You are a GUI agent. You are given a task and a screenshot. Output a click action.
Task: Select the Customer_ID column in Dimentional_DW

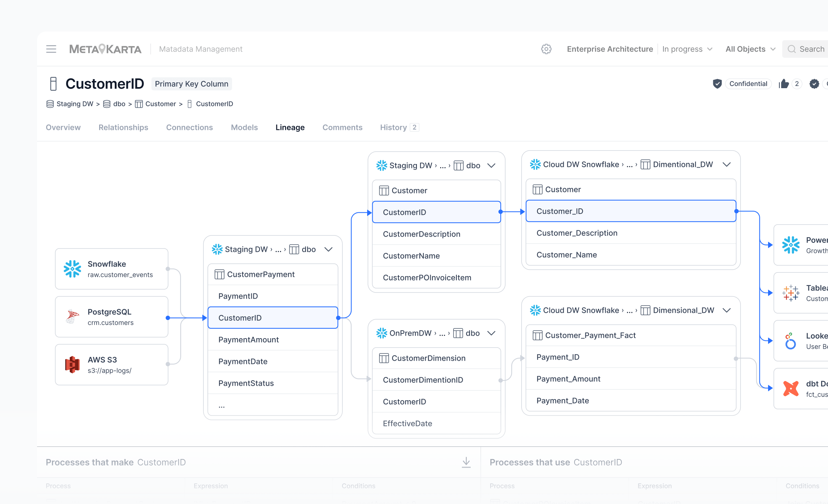(631, 211)
